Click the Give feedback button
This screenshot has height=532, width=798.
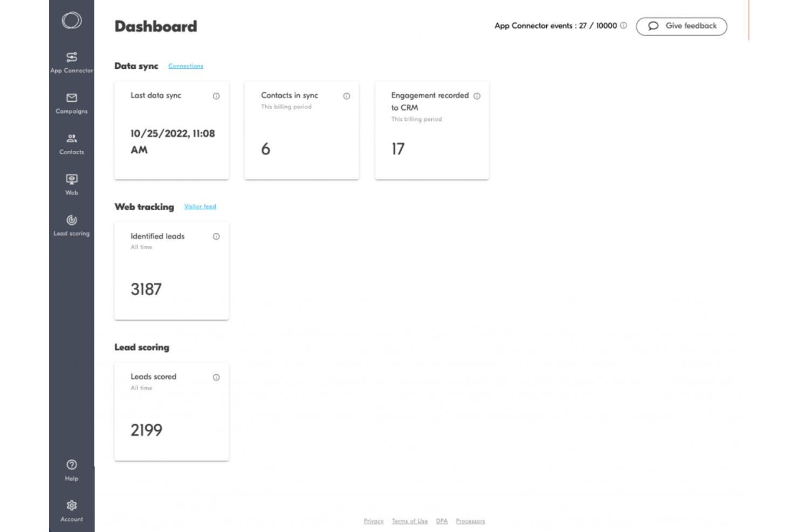click(x=681, y=26)
